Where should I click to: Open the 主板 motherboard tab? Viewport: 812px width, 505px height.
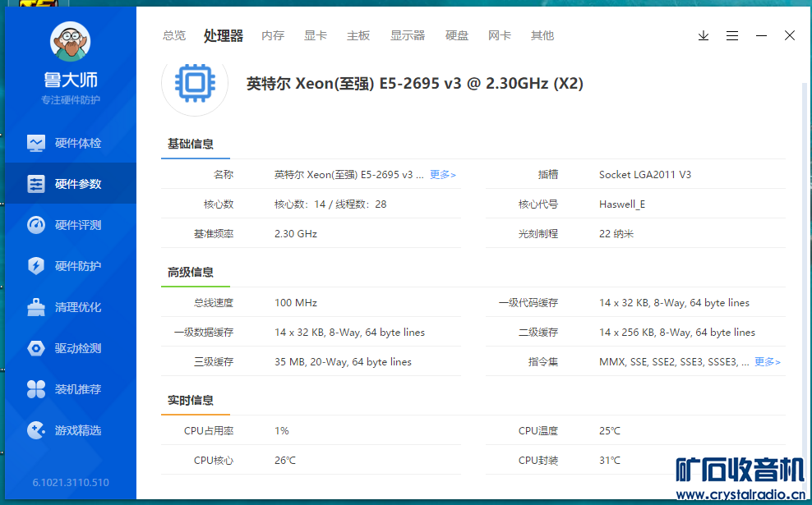[358, 36]
